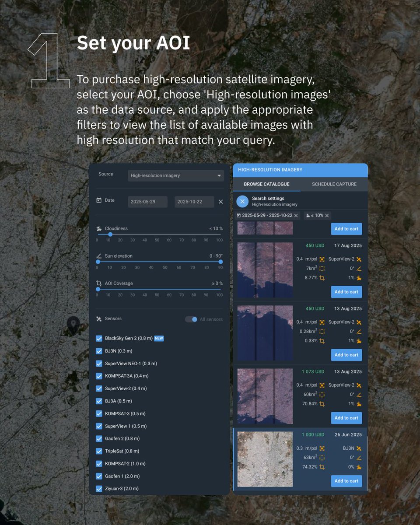Click the satellite icon beside BJ3N result

tap(359, 448)
